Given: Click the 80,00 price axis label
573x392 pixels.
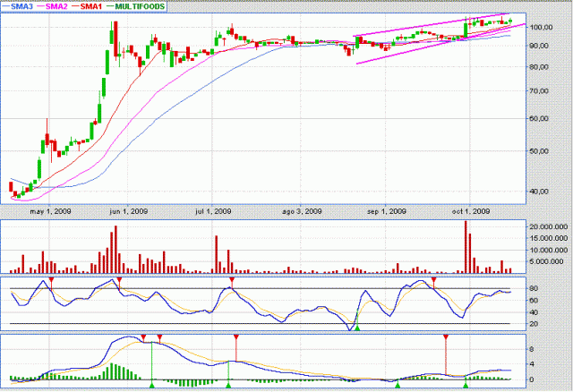Looking at the screenshot, I should [539, 67].
